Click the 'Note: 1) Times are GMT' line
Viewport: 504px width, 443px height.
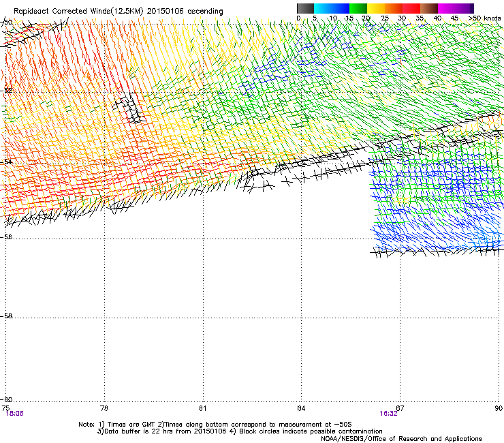click(215, 425)
